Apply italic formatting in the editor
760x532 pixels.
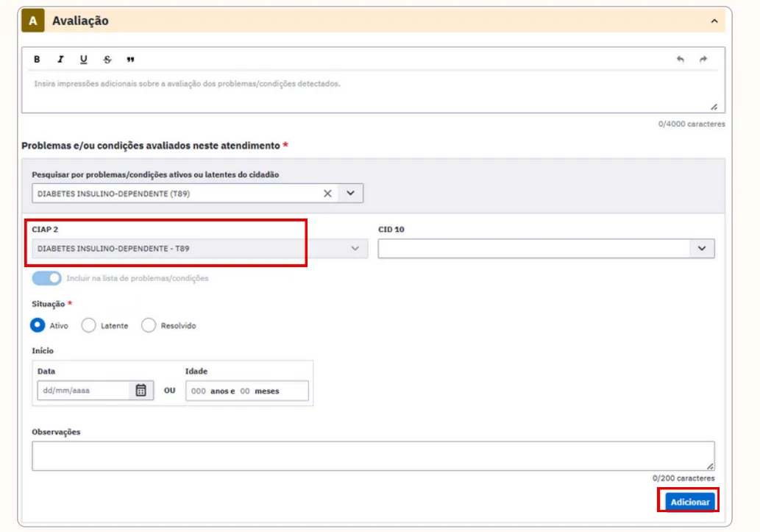click(60, 59)
